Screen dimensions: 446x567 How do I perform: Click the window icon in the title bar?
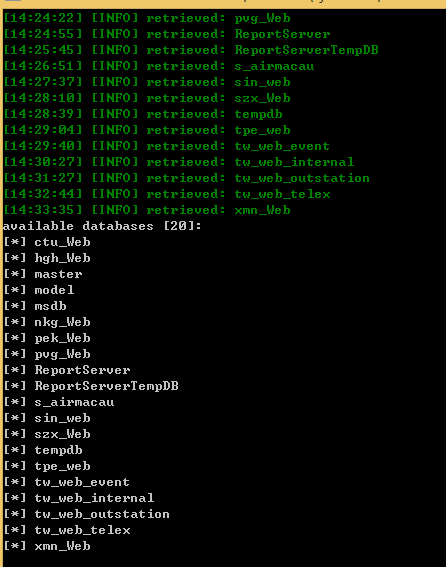(x=11, y=1)
